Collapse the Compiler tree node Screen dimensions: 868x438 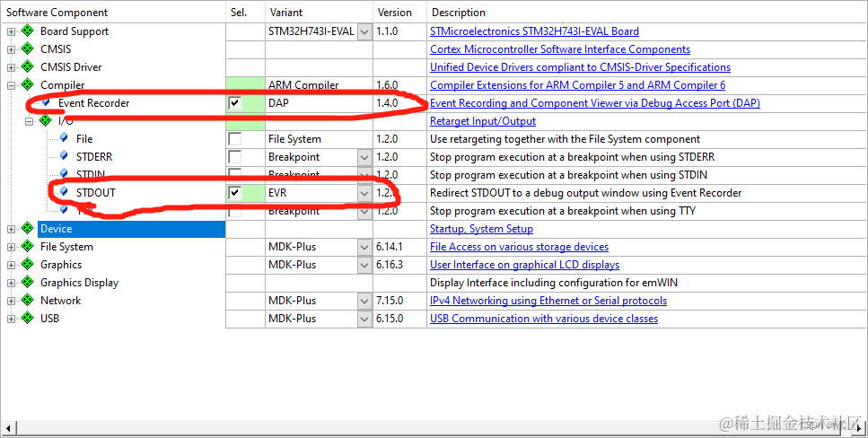click(11, 85)
